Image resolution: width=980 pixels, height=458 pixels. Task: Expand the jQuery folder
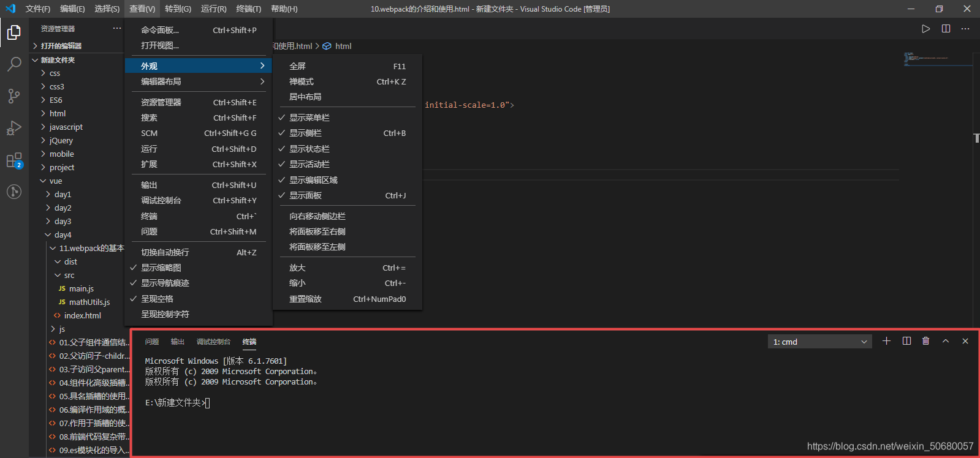(x=61, y=140)
